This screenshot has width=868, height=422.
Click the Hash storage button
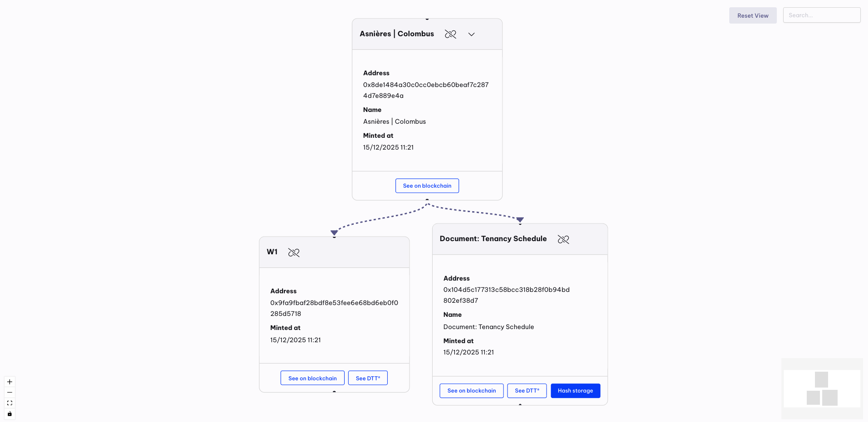(x=575, y=391)
